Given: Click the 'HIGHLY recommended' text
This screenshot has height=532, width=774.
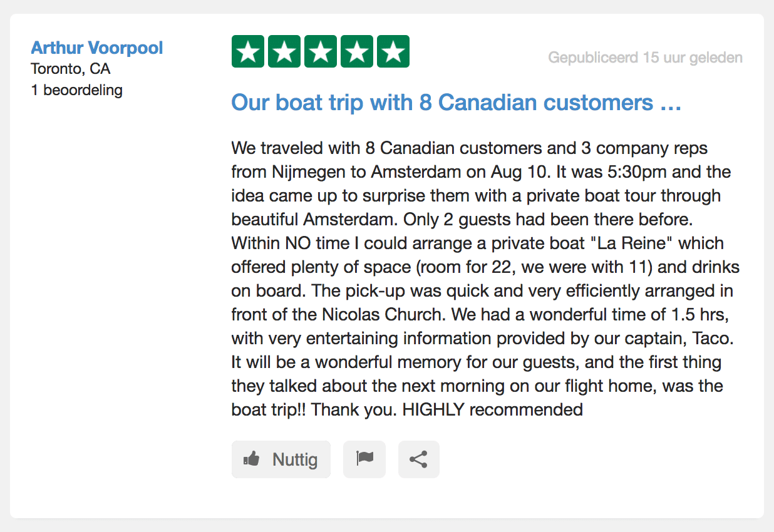Looking at the screenshot, I should (x=492, y=410).
